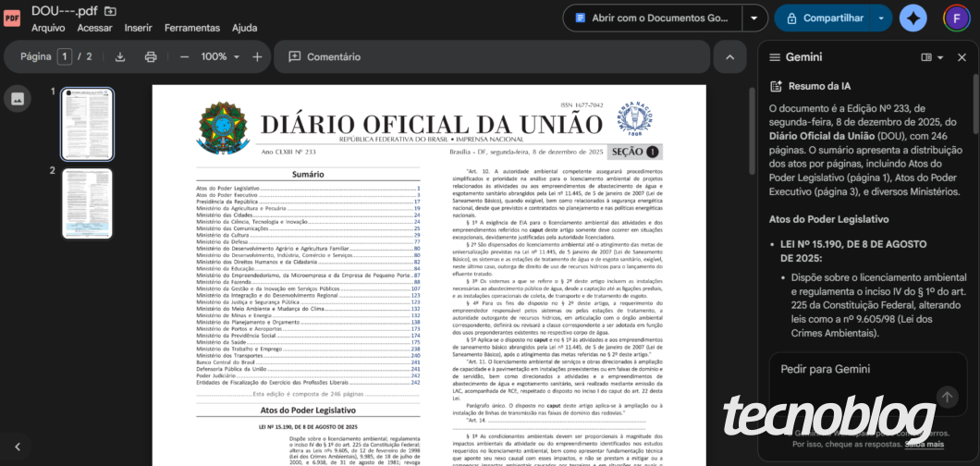Open the Saiba mais link
The width and height of the screenshot is (980, 466).
point(925,444)
